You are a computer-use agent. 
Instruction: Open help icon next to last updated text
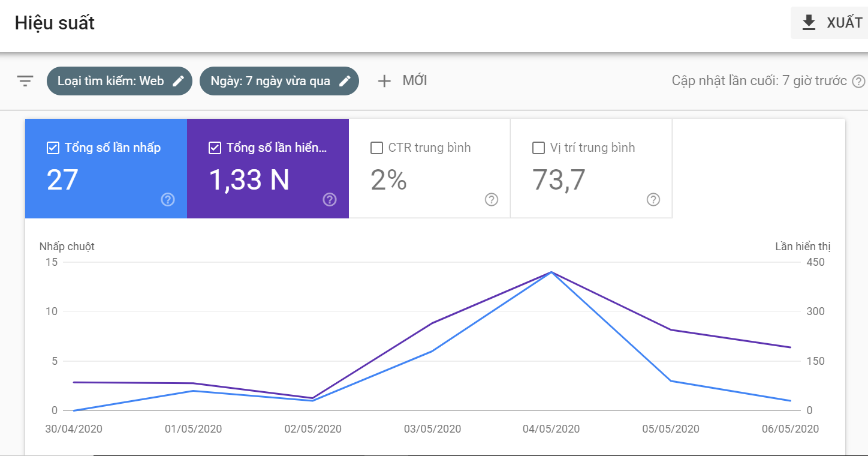859,81
